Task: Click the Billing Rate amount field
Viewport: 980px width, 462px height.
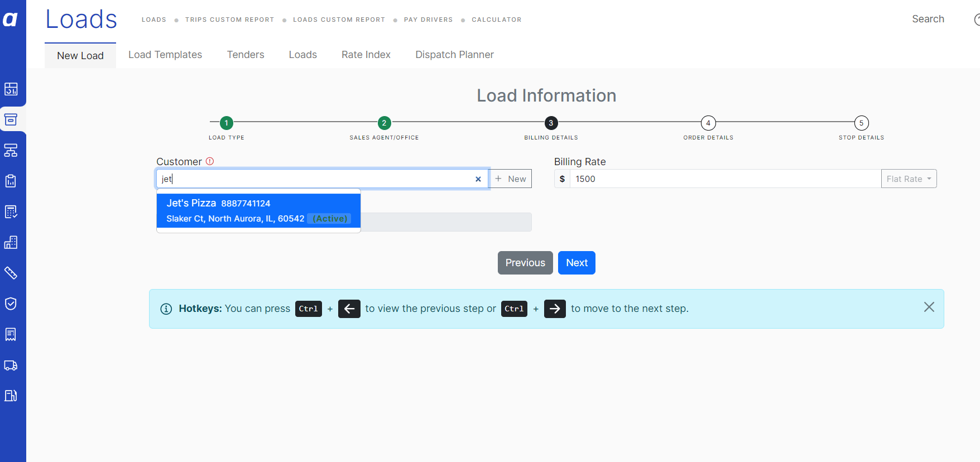Action: [726, 179]
